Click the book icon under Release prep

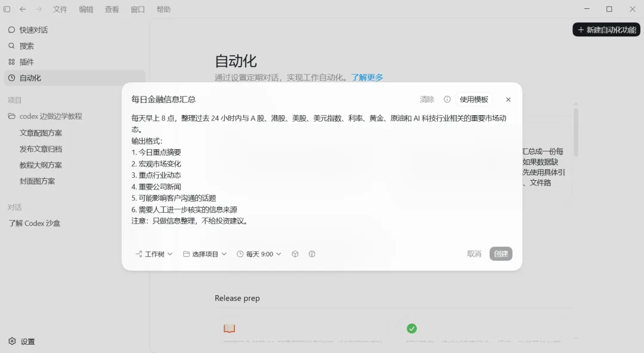pyautogui.click(x=229, y=329)
